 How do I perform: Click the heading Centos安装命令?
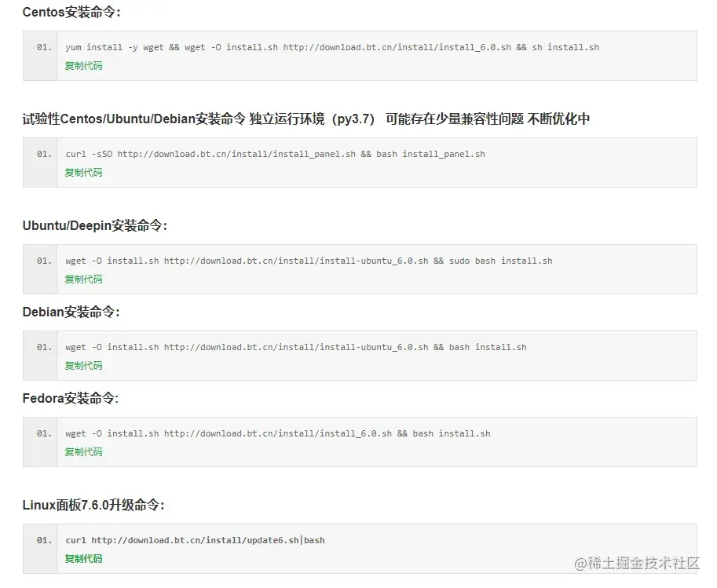(x=71, y=13)
